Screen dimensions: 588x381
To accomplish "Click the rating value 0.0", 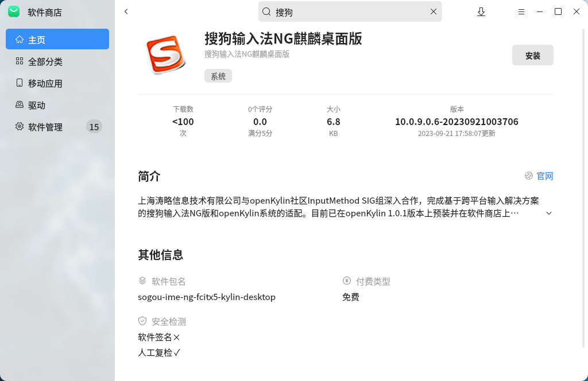I will [x=260, y=122].
